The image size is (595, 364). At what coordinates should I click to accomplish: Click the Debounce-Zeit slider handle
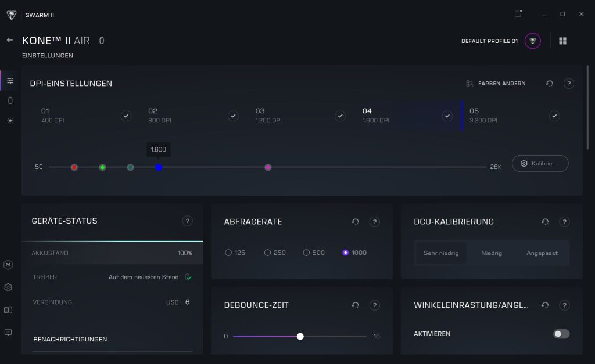click(300, 336)
